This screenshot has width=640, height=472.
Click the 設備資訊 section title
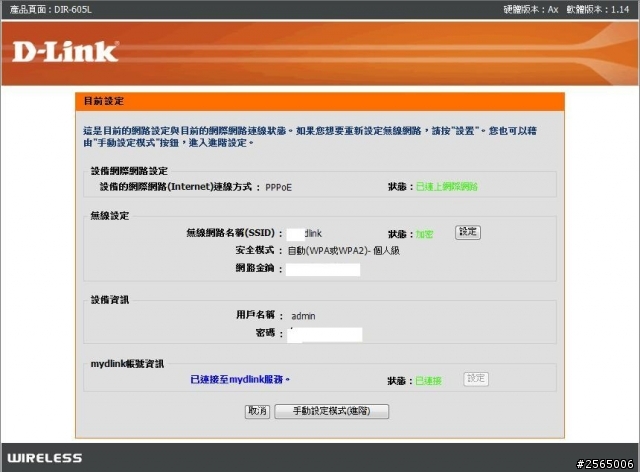tap(110, 300)
